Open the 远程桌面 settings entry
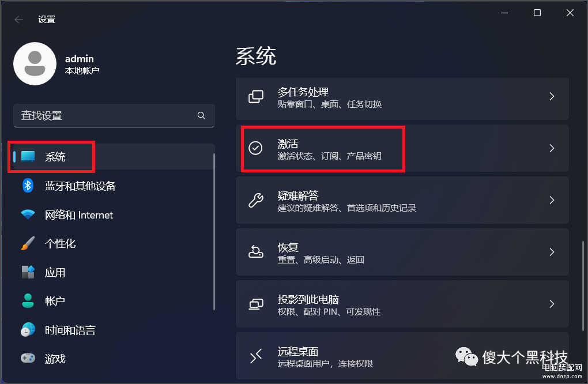Screen dimensions: 588x384 [x=402, y=356]
